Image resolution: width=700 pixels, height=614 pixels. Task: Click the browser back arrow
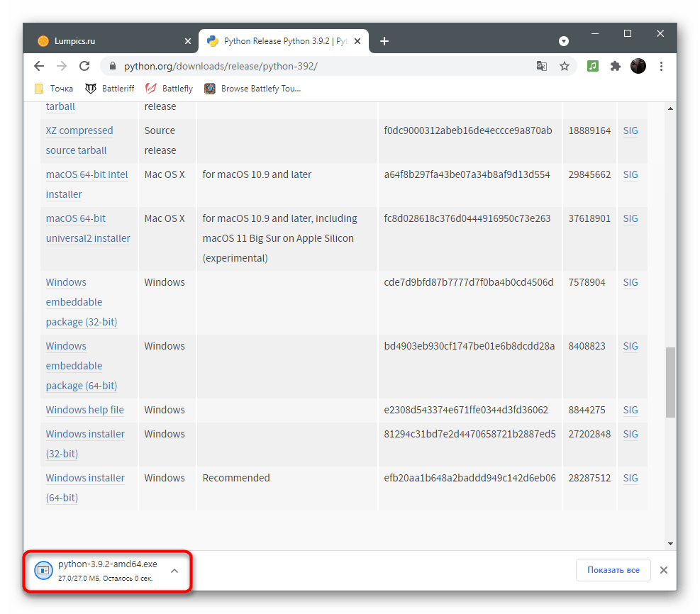point(39,66)
